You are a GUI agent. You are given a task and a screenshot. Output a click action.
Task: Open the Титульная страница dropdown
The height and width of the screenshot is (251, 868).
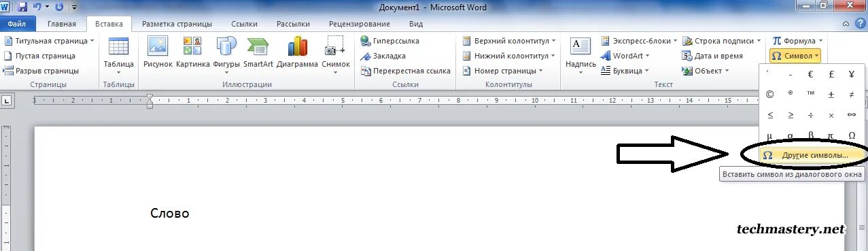pos(48,41)
